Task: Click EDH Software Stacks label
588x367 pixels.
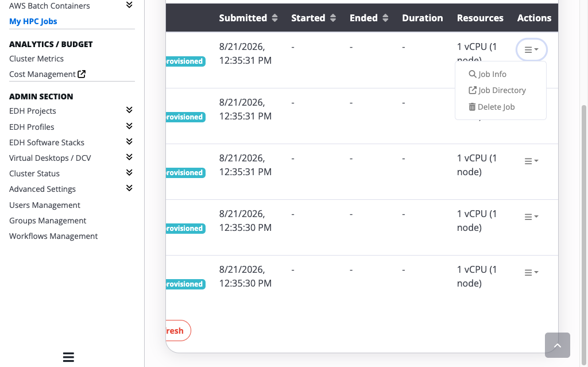Action: point(47,142)
